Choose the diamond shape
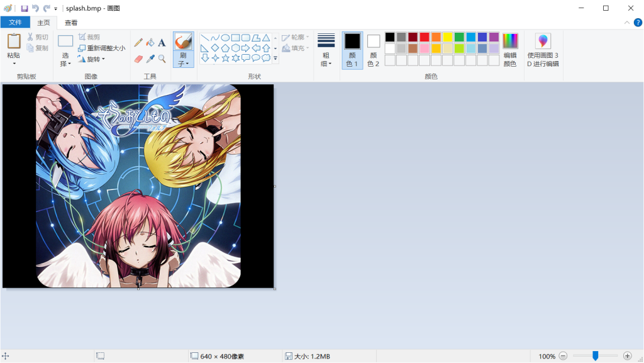This screenshot has width=644, height=363. [x=215, y=48]
